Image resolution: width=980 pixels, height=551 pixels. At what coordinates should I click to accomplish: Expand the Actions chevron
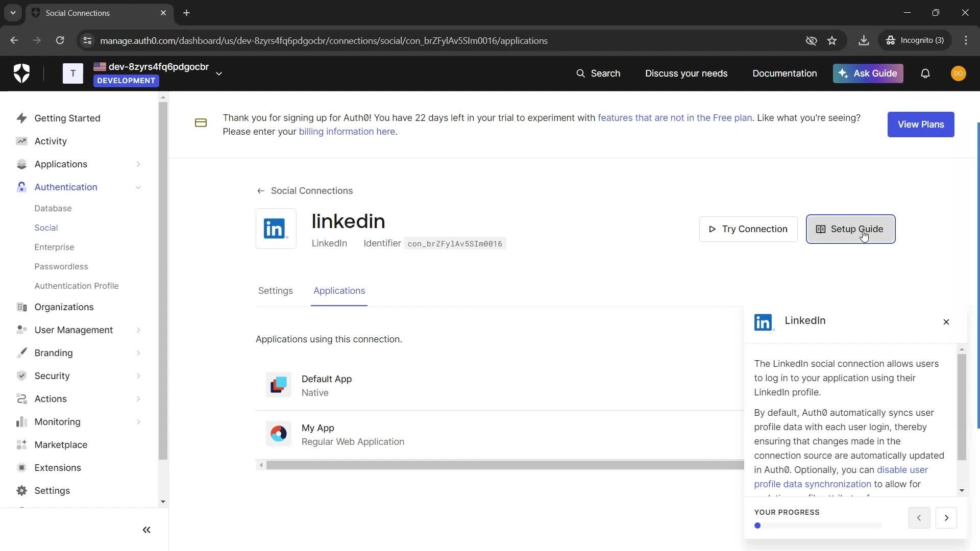pos(138,399)
